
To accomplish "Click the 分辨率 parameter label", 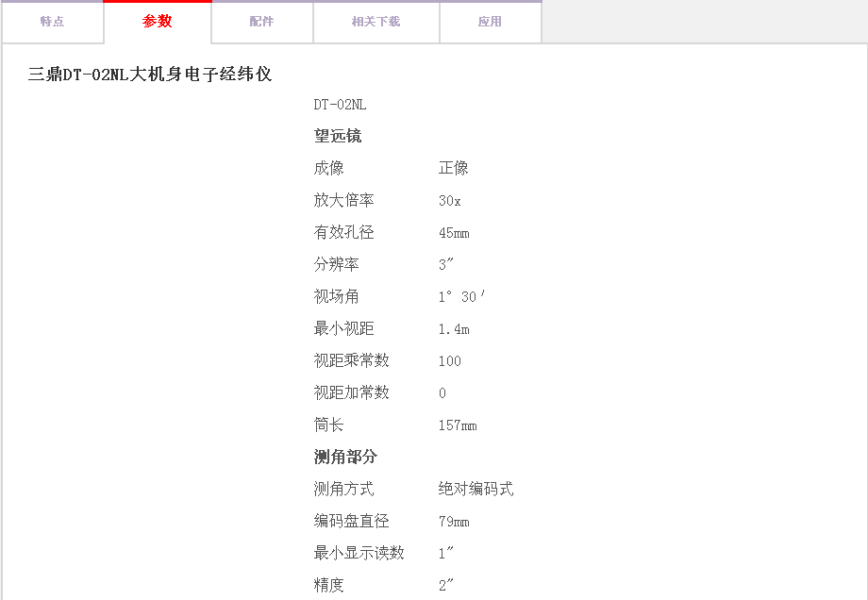I will click(337, 264).
